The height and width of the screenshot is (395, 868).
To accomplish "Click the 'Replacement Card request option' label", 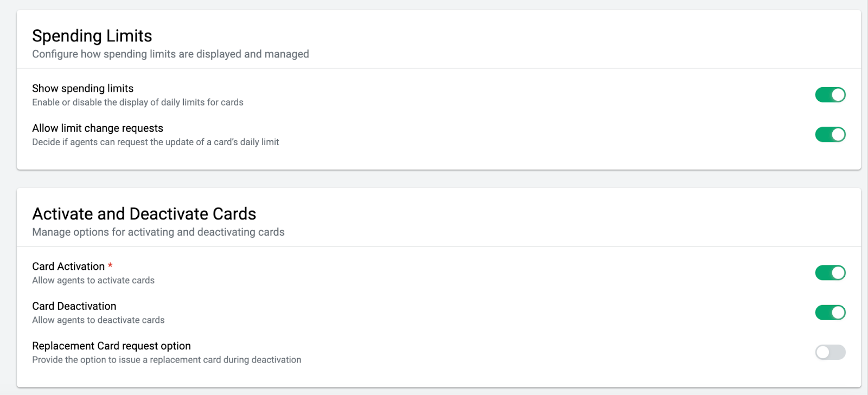I will [x=112, y=346].
